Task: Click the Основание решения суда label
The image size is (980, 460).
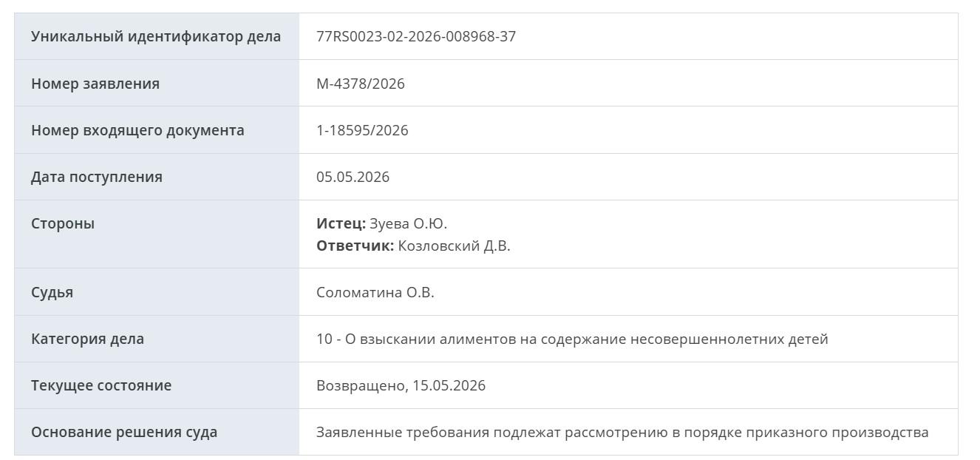Action: click(124, 432)
